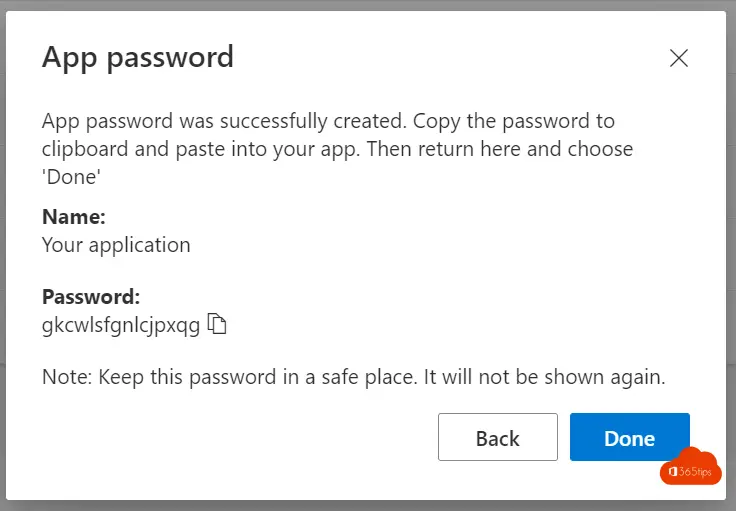Select the password text gkcwlsfgnlcjpxqg
The image size is (736, 511).
pos(121,325)
